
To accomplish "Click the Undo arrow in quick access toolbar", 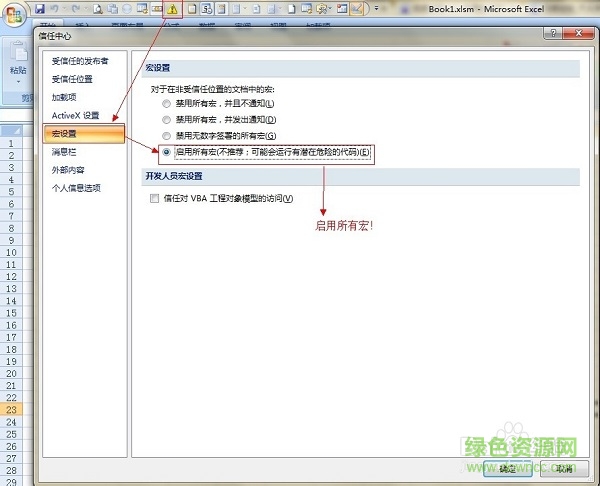I will [55, 9].
